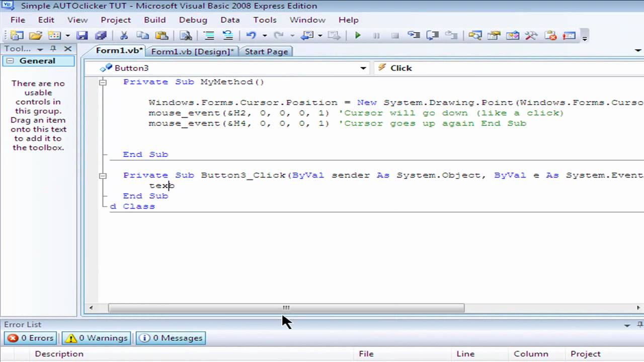Click the Add New Item toolbar icon

(54, 36)
